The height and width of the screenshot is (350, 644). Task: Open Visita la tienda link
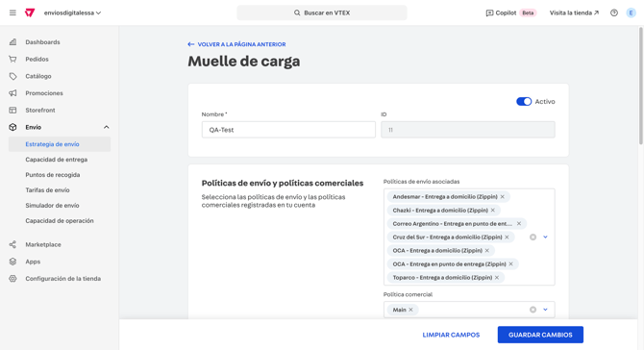[x=574, y=12]
